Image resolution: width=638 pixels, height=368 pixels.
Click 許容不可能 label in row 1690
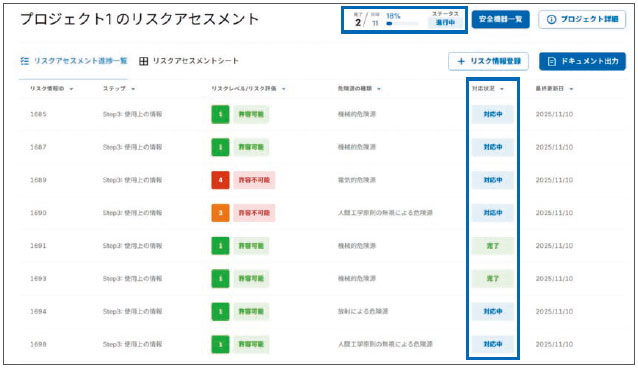tap(254, 213)
